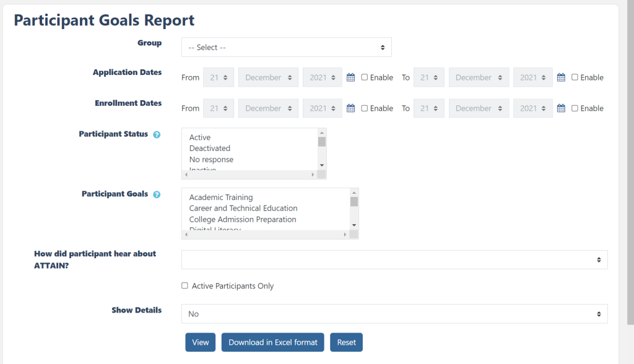Open Enrollment Dates To calendar picker icon
The image size is (634, 364).
[x=561, y=108]
